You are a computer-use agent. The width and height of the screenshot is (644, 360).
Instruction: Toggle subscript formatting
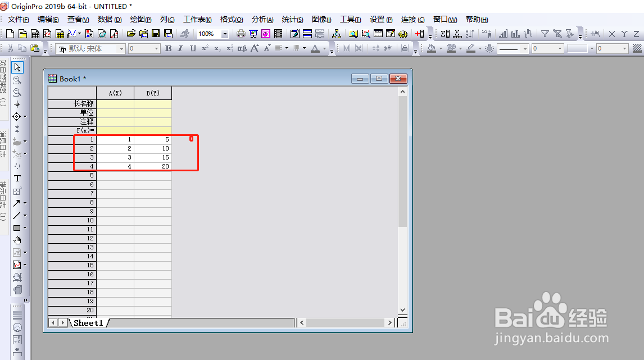(217, 48)
